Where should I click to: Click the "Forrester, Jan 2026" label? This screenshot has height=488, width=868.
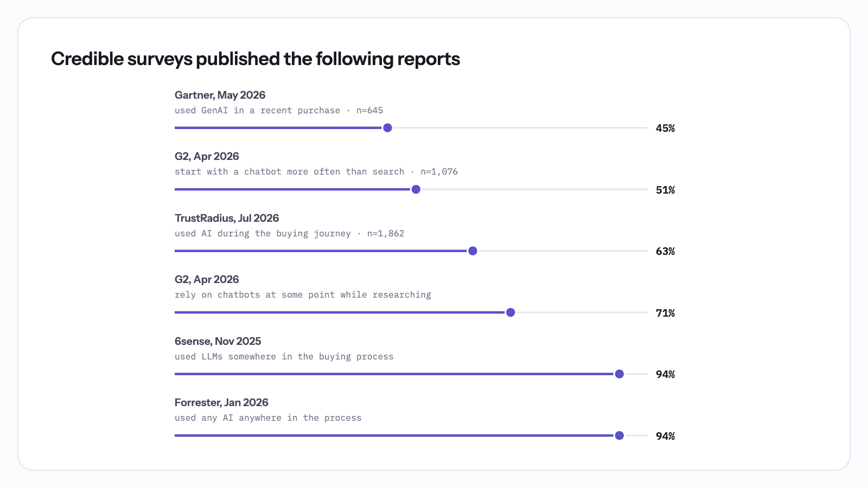pos(221,403)
